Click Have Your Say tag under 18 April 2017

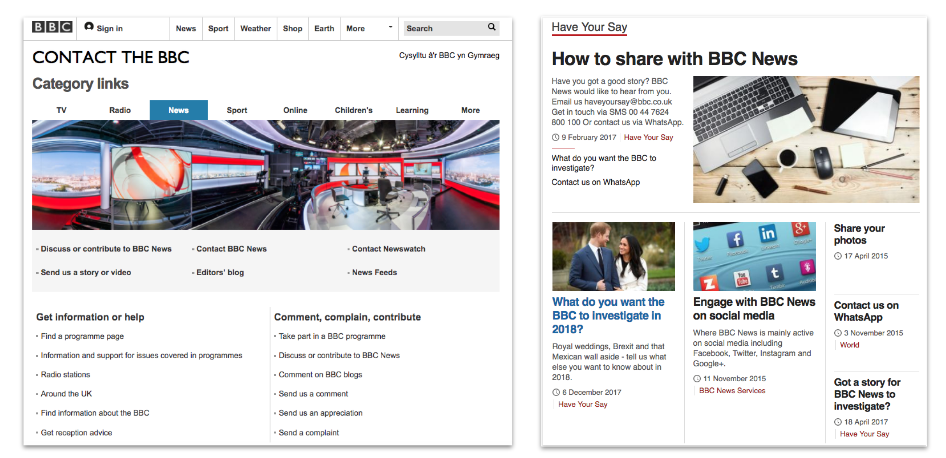865,434
